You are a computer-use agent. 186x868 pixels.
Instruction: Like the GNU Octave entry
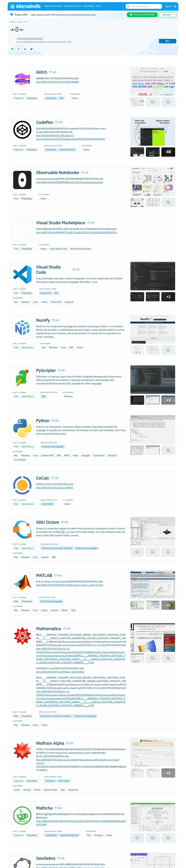pyautogui.click(x=64, y=522)
